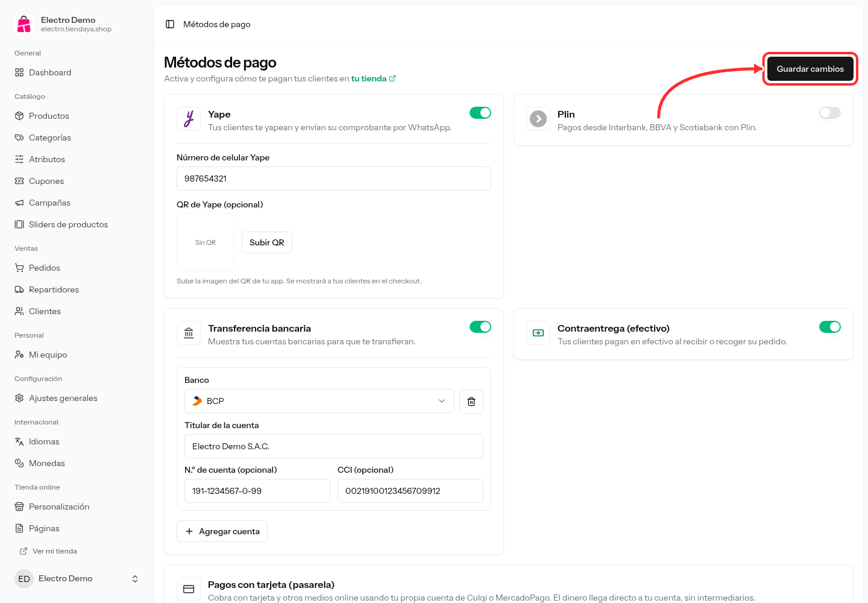Toggle the sidebar panel icon
The width and height of the screenshot is (868, 603).
[170, 24]
